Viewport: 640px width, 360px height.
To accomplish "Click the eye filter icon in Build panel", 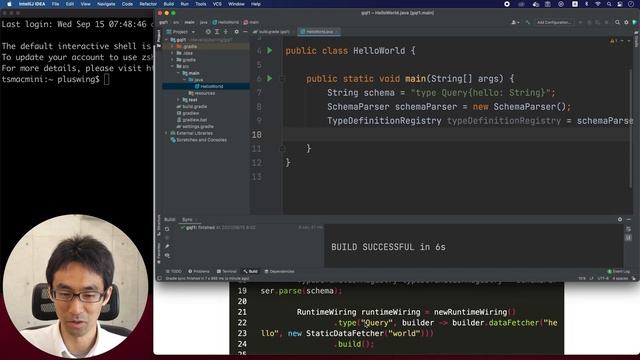I will click(167, 256).
